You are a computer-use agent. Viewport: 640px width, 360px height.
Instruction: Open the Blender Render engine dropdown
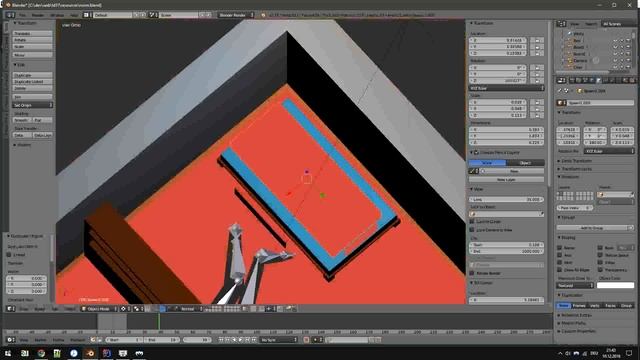point(236,15)
